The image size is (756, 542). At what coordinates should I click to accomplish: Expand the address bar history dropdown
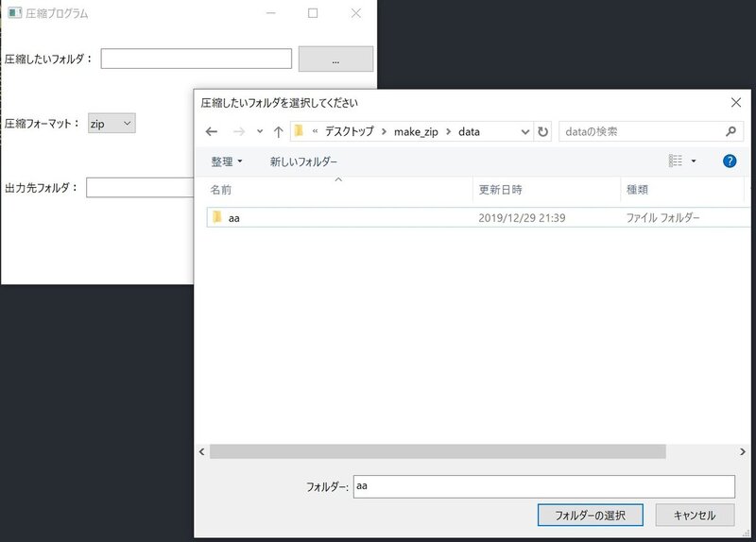(525, 131)
